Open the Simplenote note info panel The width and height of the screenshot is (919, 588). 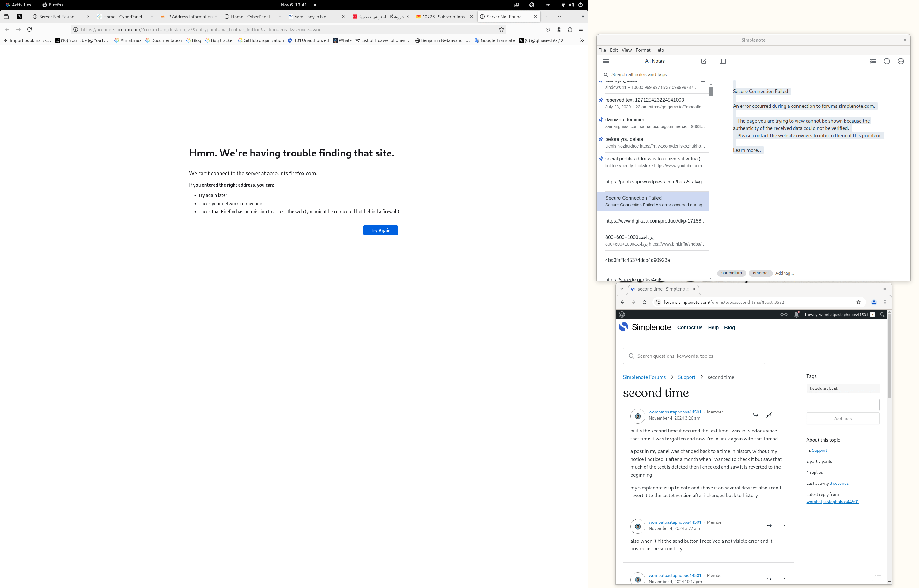pyautogui.click(x=887, y=61)
